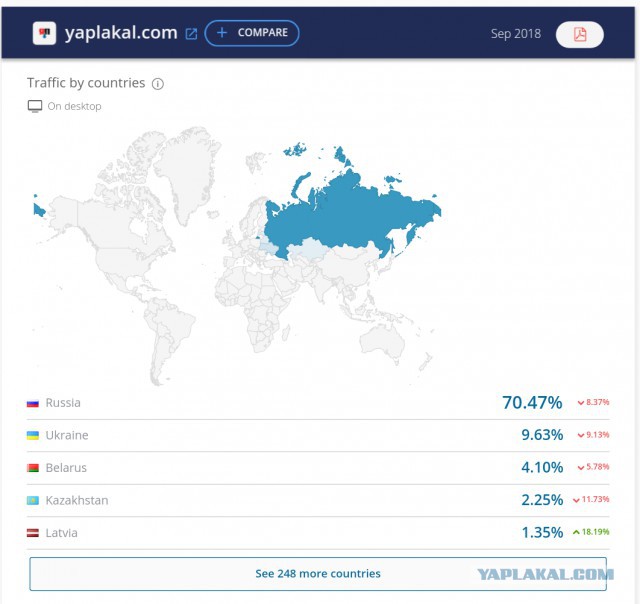Open yaplakal.com via external link icon
Image resolution: width=640 pixels, height=604 pixels.
coord(191,34)
